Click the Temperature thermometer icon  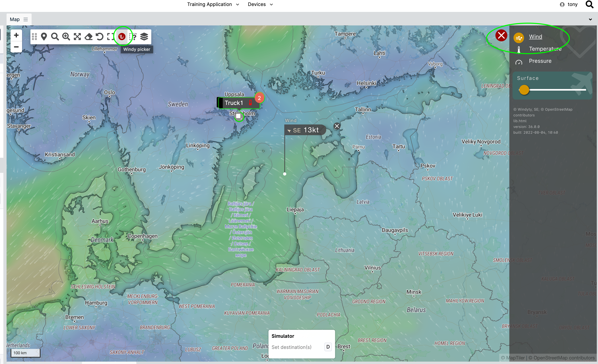(519, 50)
